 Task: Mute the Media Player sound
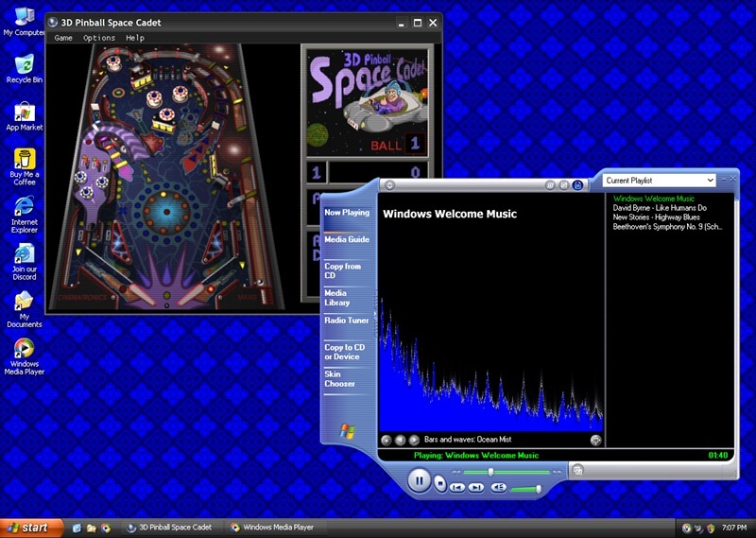click(498, 487)
